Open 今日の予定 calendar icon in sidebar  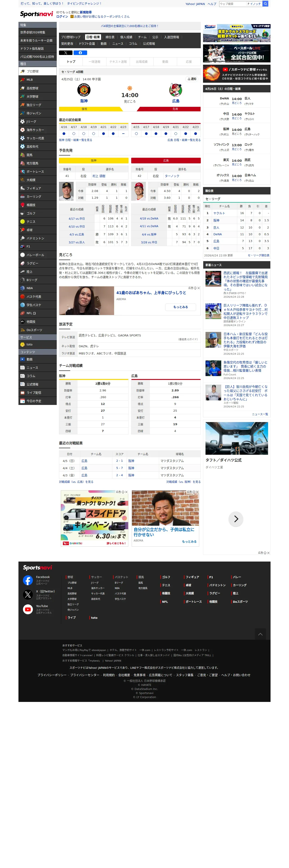click(x=23, y=401)
